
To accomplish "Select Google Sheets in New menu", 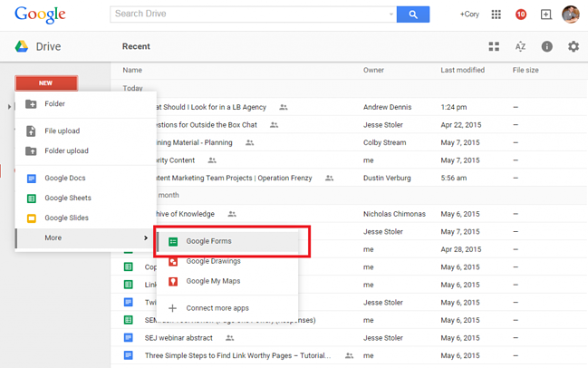I will [67, 198].
